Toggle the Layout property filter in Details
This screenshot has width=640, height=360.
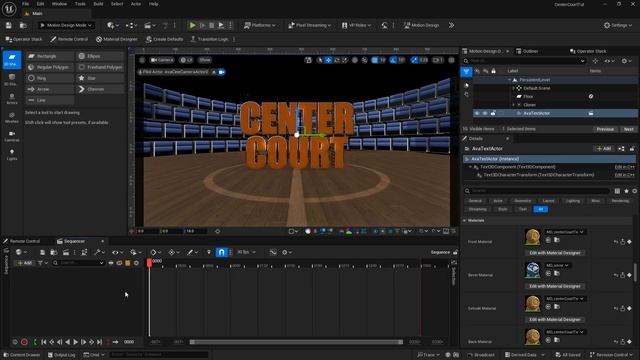(548, 201)
